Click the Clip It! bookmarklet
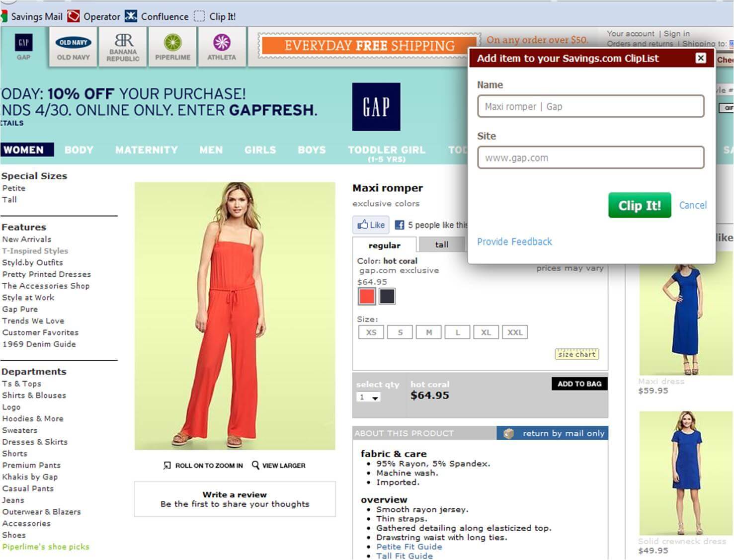This screenshot has height=560, width=734. tap(215, 16)
